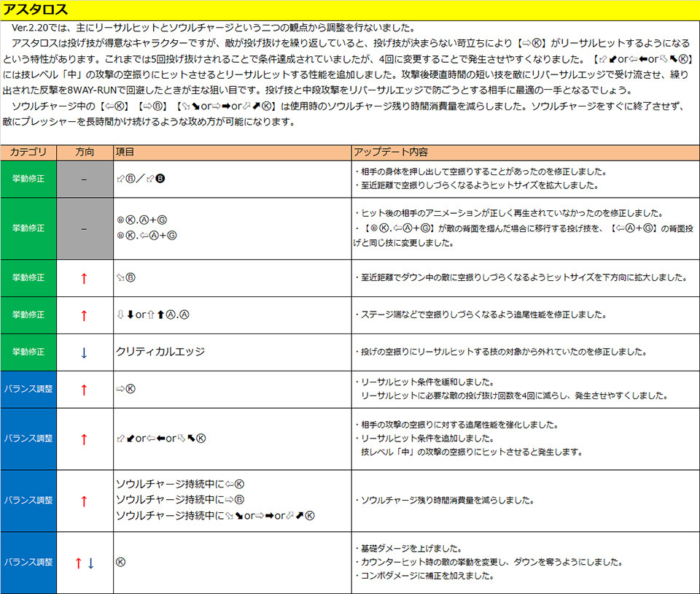
Task: Click the クリティカルエッジ item text
Action: coord(160,352)
